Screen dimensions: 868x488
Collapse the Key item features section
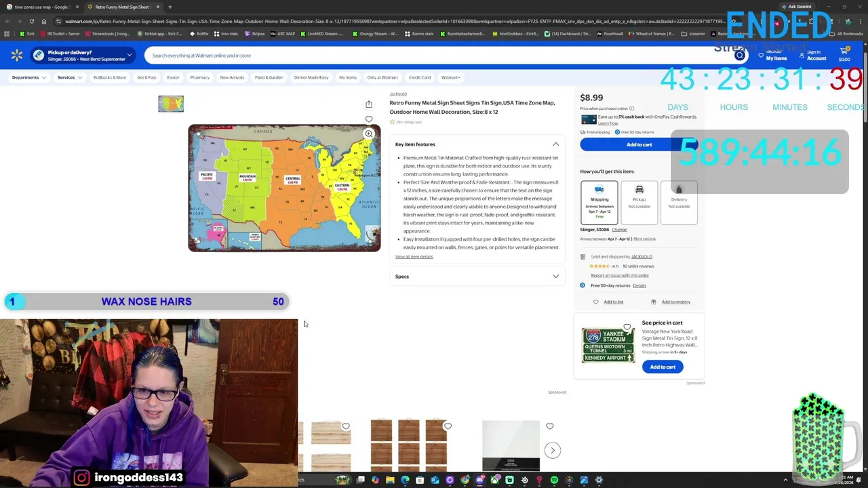pos(555,144)
